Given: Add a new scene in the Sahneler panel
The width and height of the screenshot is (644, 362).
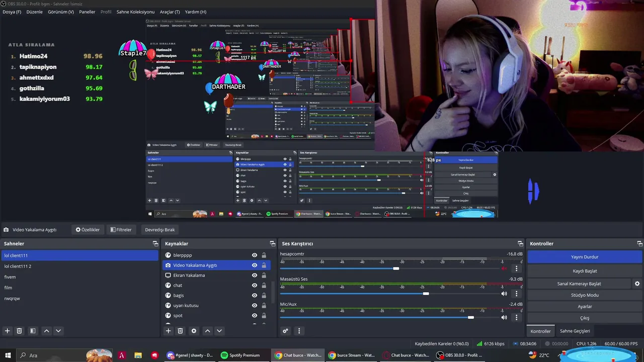Looking at the screenshot, I should [8, 331].
